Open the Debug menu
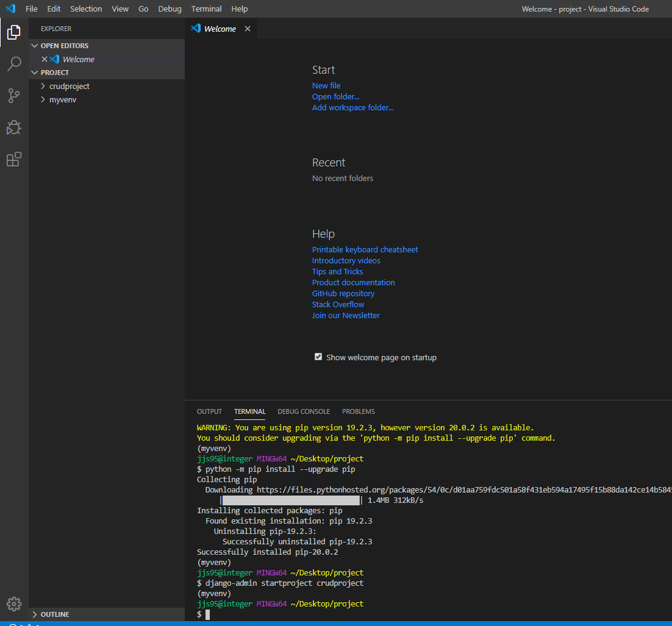Image resolution: width=672 pixels, height=626 pixels. click(x=170, y=9)
